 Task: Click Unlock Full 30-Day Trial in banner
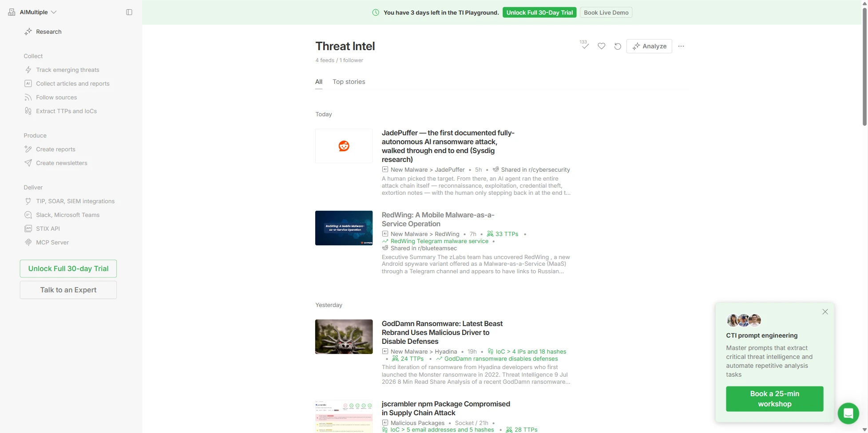coord(539,12)
